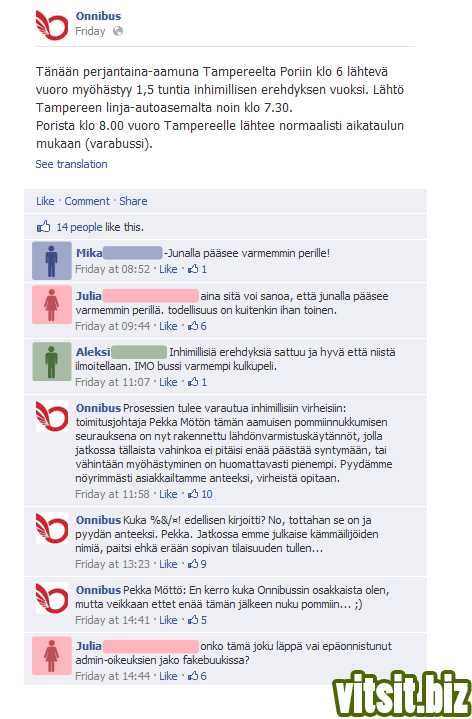The image size is (472, 719).
Task: Open the Onnibus page name in header
Action: pyautogui.click(x=99, y=16)
